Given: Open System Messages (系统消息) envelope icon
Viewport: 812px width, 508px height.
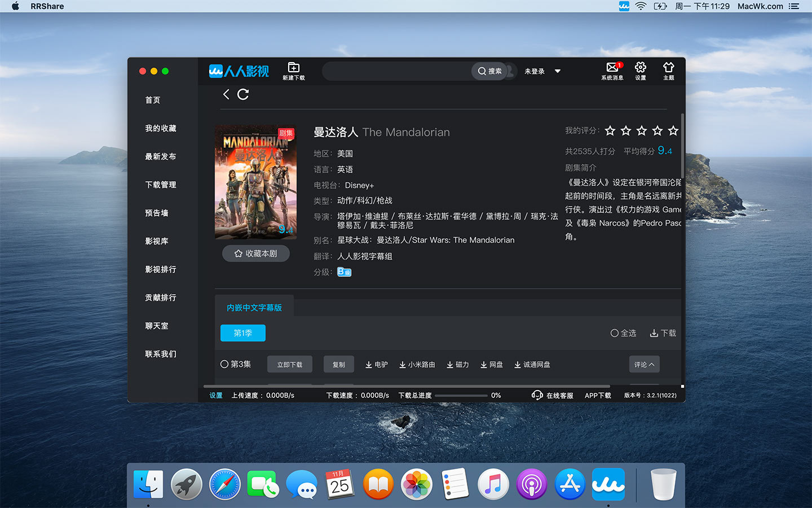Looking at the screenshot, I should pos(612,71).
